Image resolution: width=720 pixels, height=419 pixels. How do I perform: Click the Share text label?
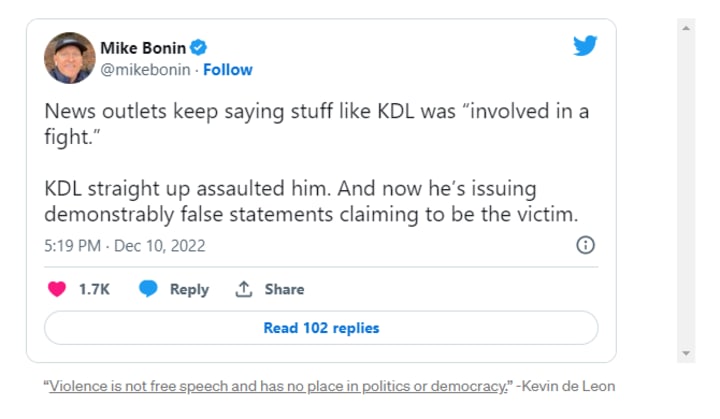pos(284,289)
